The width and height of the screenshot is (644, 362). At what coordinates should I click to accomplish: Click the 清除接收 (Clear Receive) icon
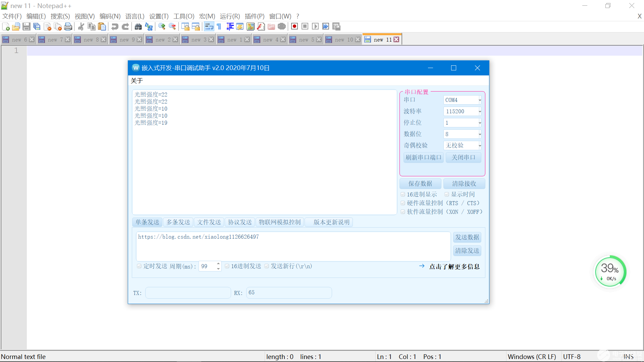coord(463,183)
